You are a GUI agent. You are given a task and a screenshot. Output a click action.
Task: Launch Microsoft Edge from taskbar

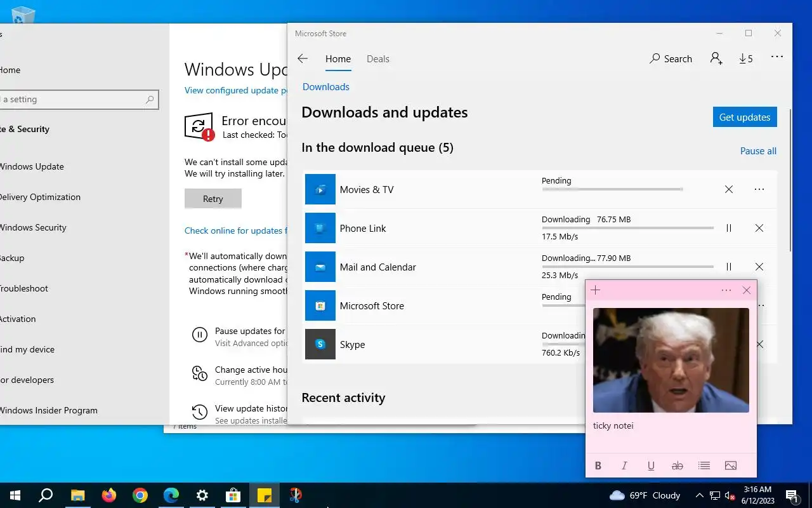click(171, 495)
